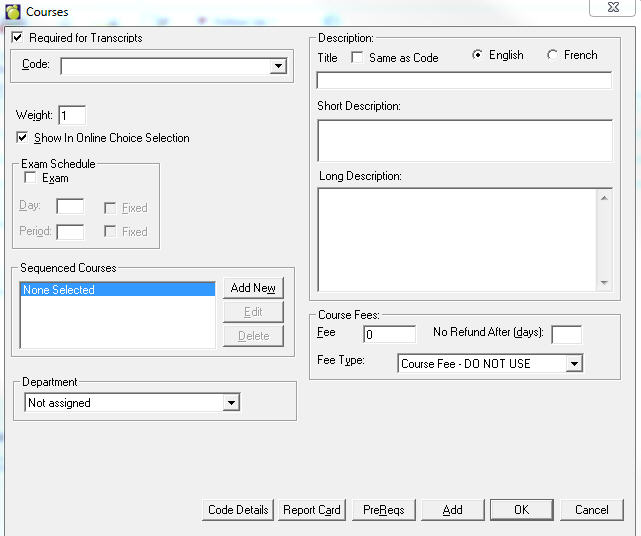641x536 pixels.
Task: Click the Long Description scrollbar down arrow
Action: click(604, 283)
